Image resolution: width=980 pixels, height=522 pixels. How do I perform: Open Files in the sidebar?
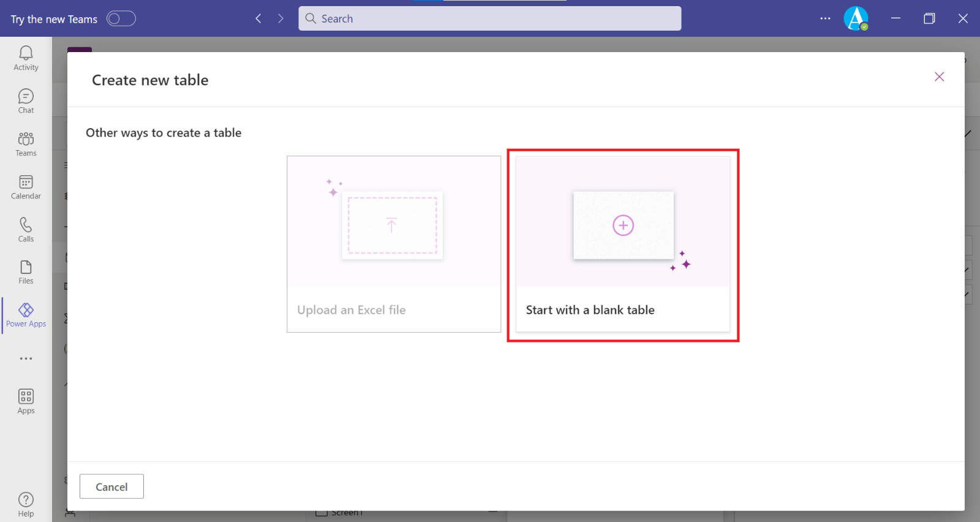(x=26, y=273)
